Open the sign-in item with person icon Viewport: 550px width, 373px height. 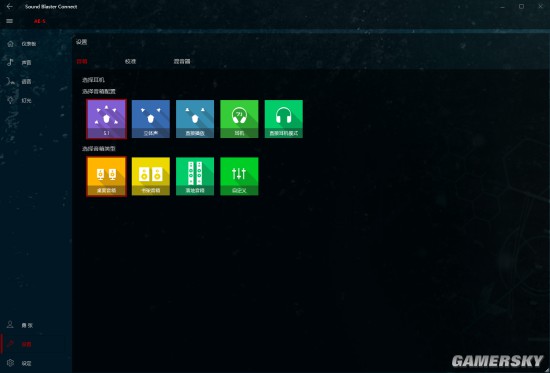point(20,325)
